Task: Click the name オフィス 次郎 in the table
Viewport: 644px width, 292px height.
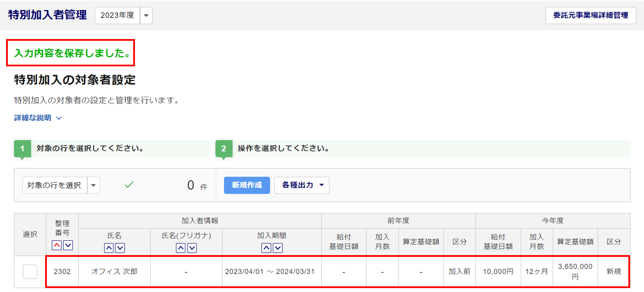Action: click(114, 272)
